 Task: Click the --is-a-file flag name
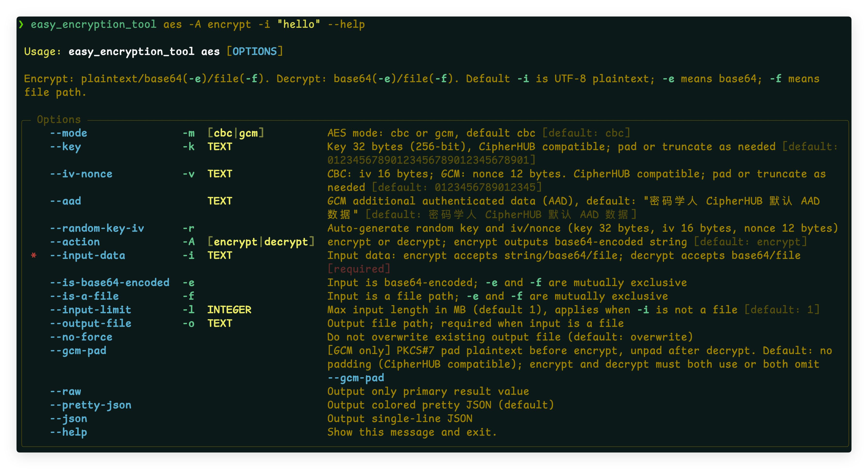coord(84,296)
